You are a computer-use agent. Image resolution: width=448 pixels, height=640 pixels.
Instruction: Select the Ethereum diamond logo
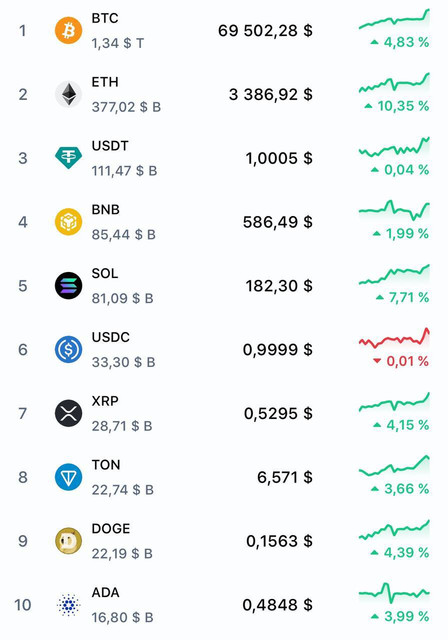(x=68, y=94)
